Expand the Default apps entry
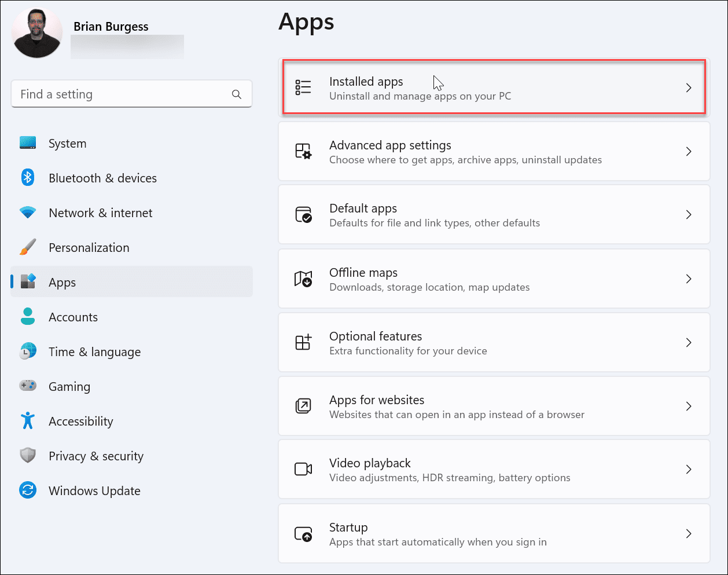 pos(689,214)
